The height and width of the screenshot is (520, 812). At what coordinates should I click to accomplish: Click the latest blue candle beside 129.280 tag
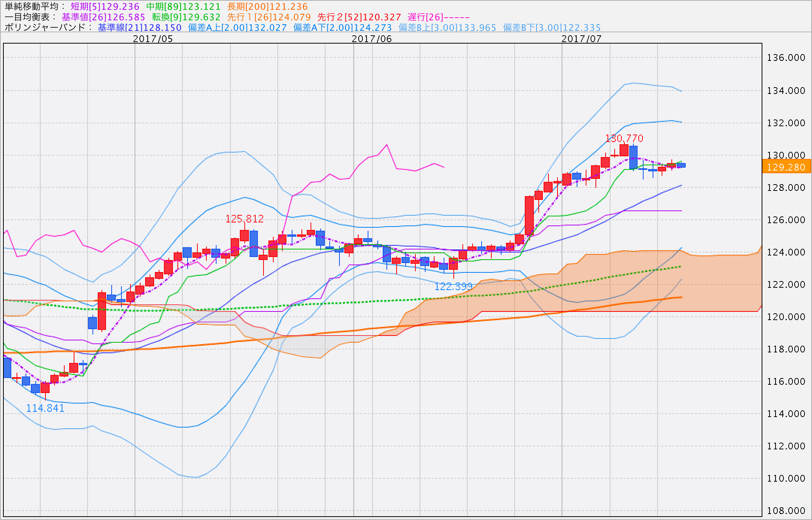[x=681, y=165]
